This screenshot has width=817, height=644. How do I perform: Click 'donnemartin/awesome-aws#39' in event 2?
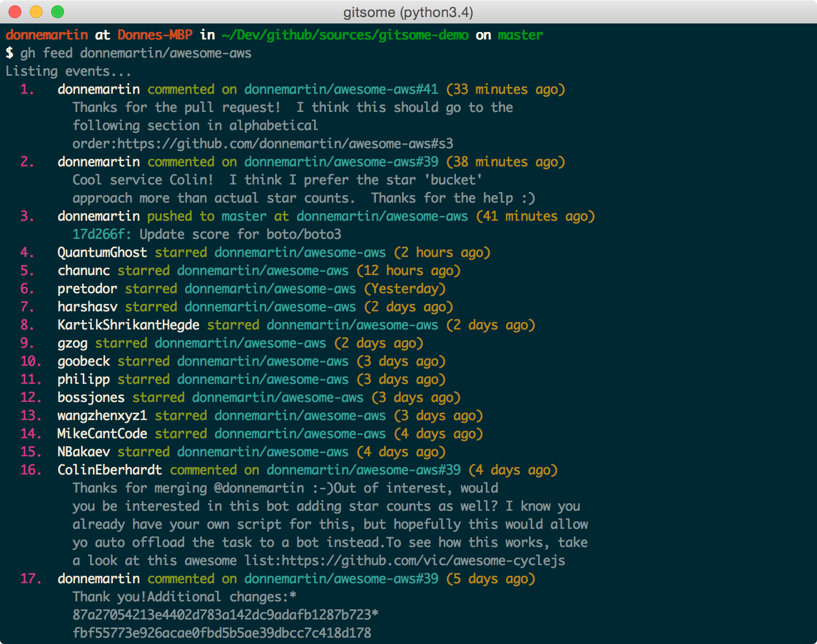coord(341,162)
